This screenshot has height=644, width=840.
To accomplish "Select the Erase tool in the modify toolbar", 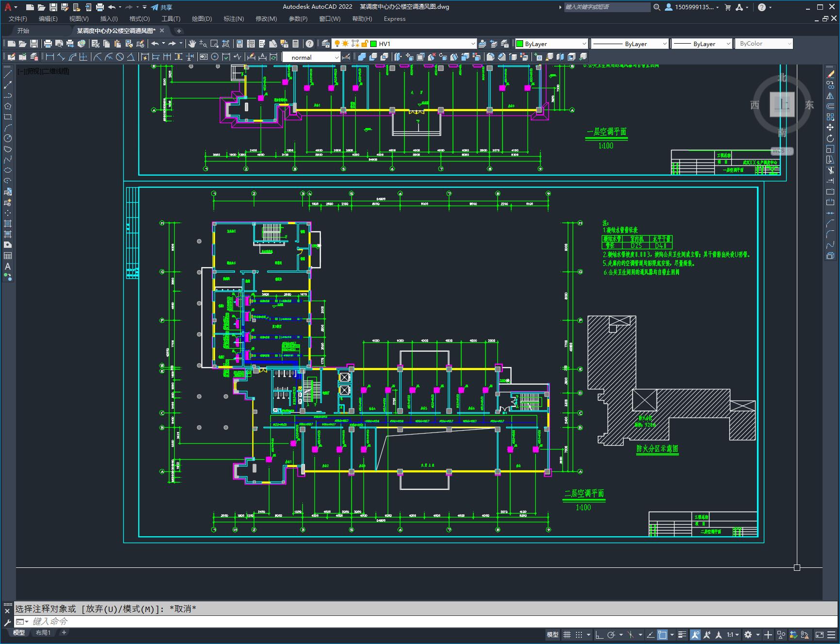I will click(830, 75).
